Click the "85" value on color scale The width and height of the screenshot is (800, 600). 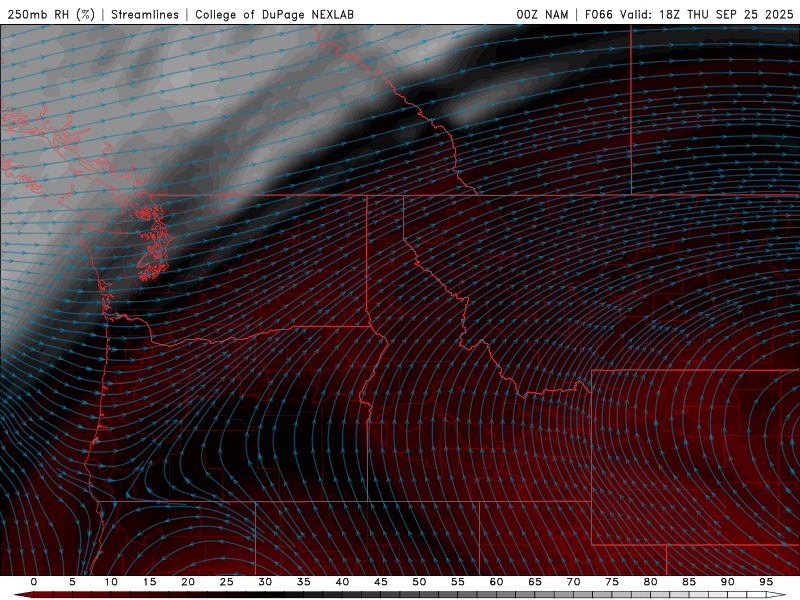click(x=689, y=582)
